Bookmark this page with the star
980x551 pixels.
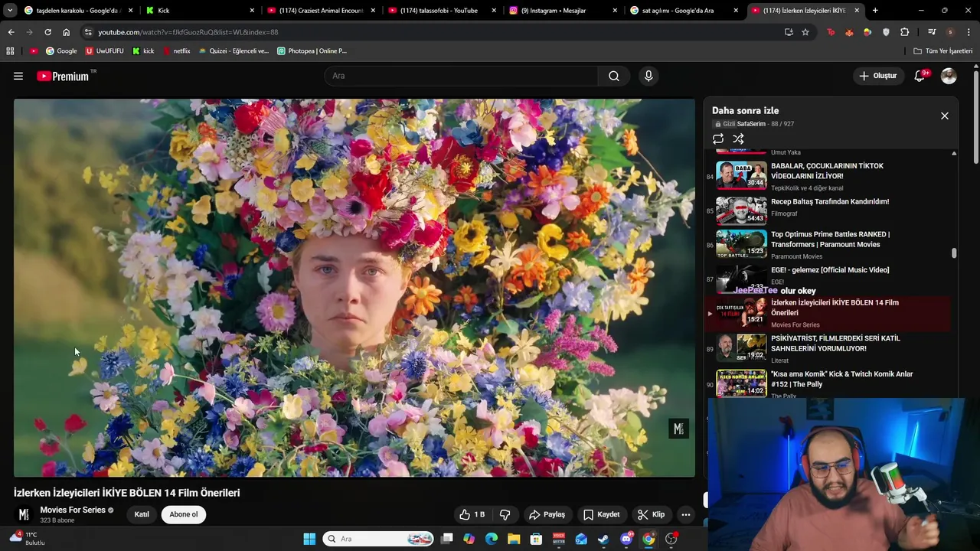pyautogui.click(x=805, y=32)
